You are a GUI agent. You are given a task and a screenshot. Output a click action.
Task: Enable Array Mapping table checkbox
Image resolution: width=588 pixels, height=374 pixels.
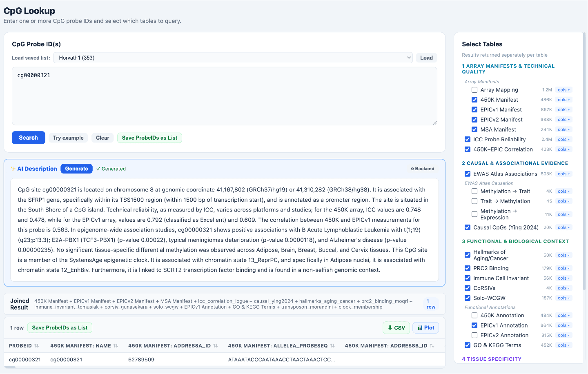[474, 90]
